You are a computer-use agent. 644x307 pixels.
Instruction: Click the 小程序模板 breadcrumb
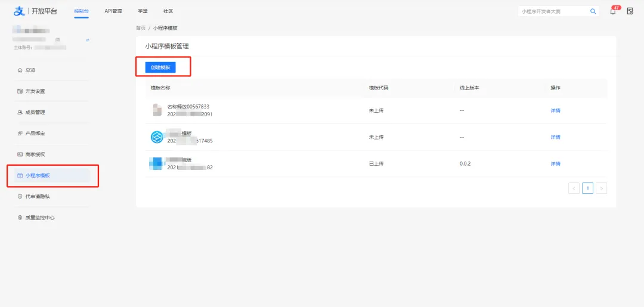pos(165,28)
